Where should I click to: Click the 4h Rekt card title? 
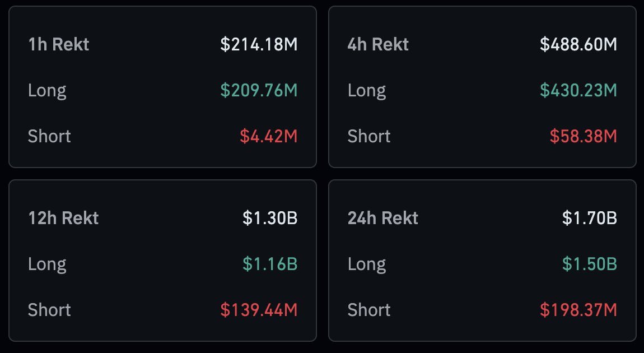[x=378, y=44]
